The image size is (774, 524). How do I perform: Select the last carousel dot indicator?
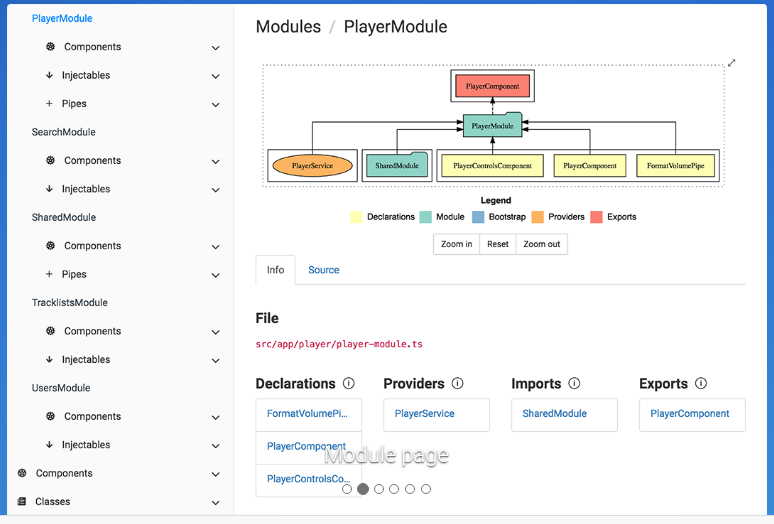426,489
